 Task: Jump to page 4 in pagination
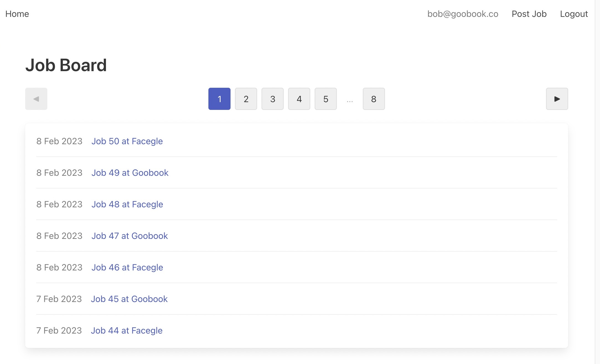299,99
